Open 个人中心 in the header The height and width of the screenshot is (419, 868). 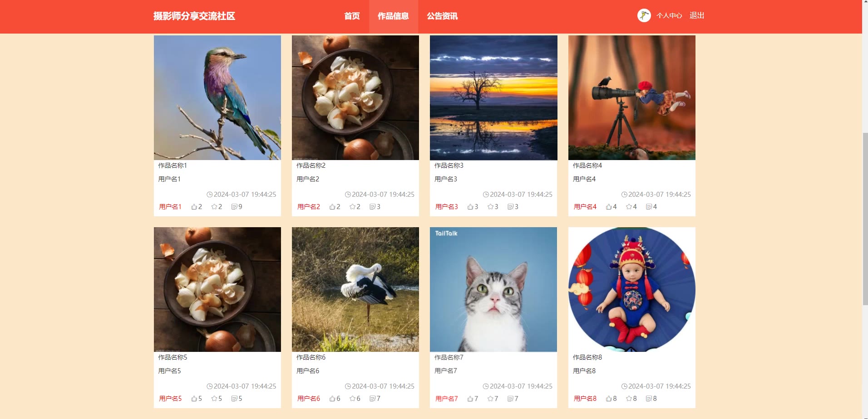point(669,15)
